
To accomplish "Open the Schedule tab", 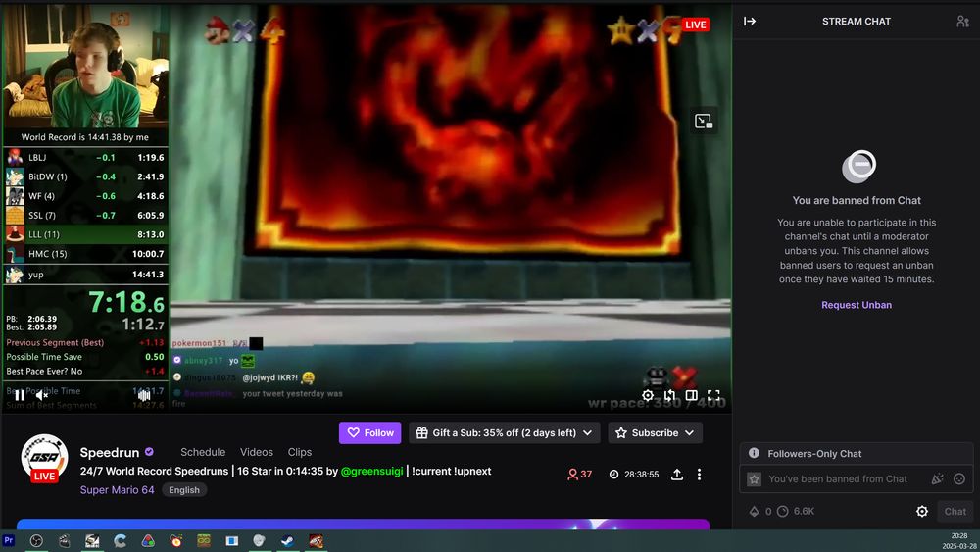I will (x=203, y=452).
